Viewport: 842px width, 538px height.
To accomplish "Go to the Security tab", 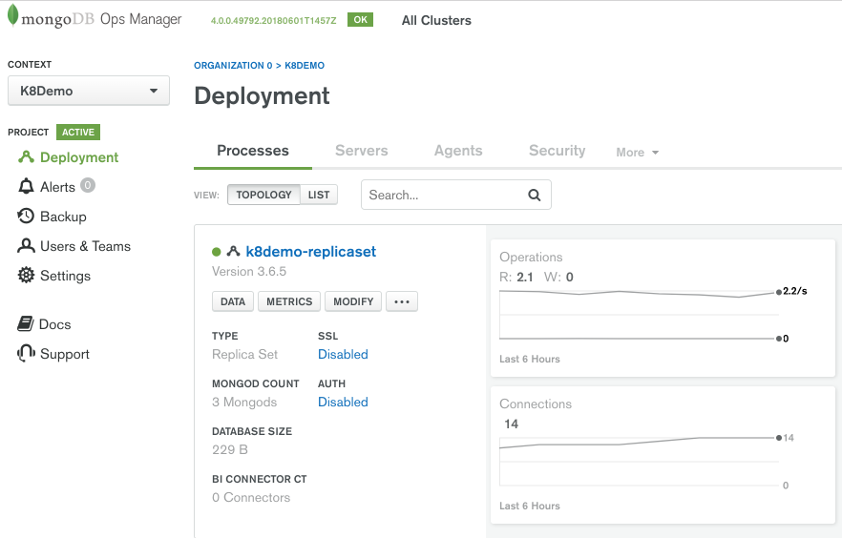I will 557,150.
